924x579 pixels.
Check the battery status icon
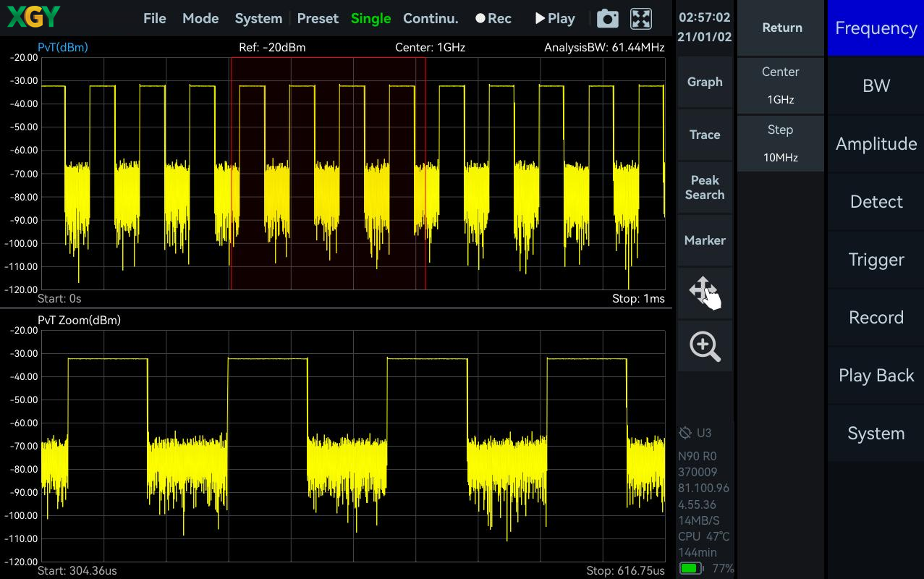(x=691, y=568)
